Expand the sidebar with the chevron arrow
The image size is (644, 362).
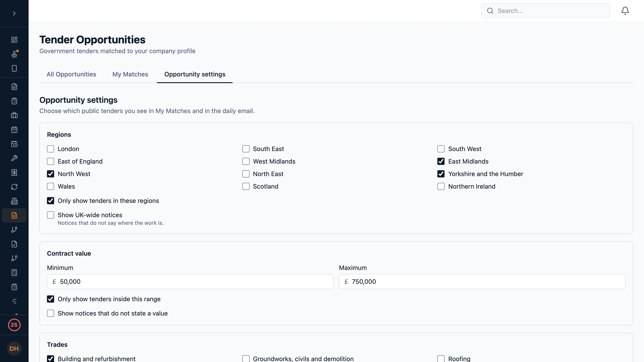coord(14,13)
